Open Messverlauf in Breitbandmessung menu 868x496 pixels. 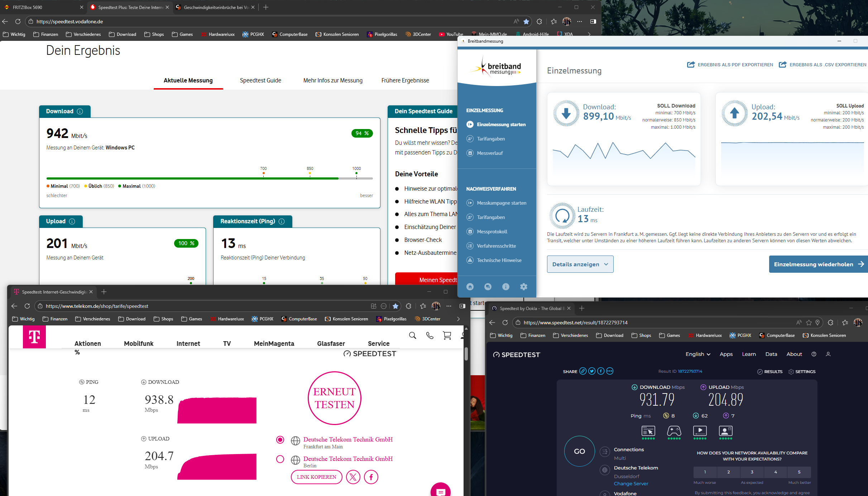click(x=490, y=153)
